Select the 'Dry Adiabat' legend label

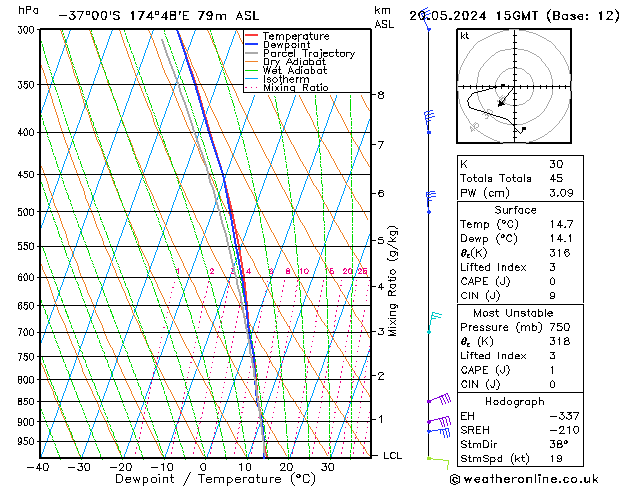pyautogui.click(x=294, y=62)
